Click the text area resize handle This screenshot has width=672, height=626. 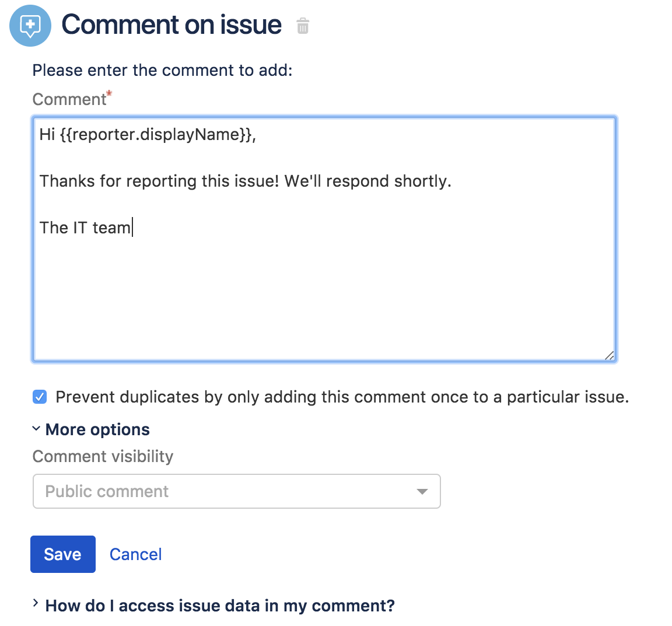pos(609,355)
